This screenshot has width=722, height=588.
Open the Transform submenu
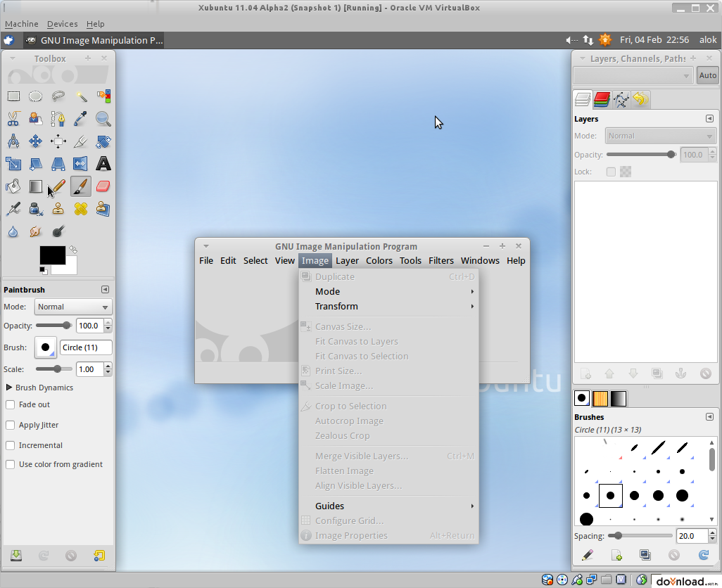(388, 307)
